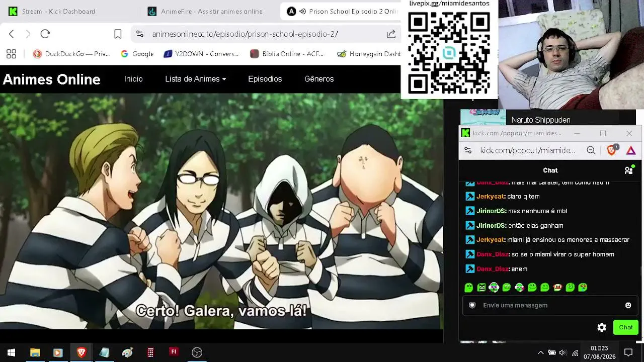The width and height of the screenshot is (644, 362).
Task: Open the emoji picker in message box
Action: pos(628,305)
